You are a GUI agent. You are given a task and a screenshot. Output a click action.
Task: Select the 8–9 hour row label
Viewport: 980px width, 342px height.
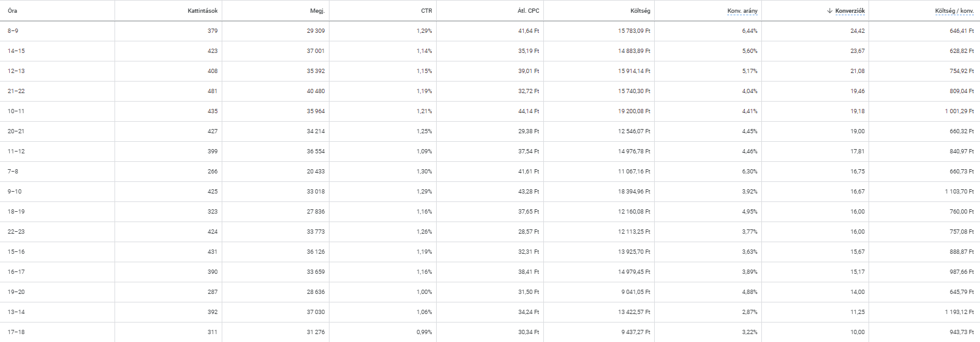(13, 31)
